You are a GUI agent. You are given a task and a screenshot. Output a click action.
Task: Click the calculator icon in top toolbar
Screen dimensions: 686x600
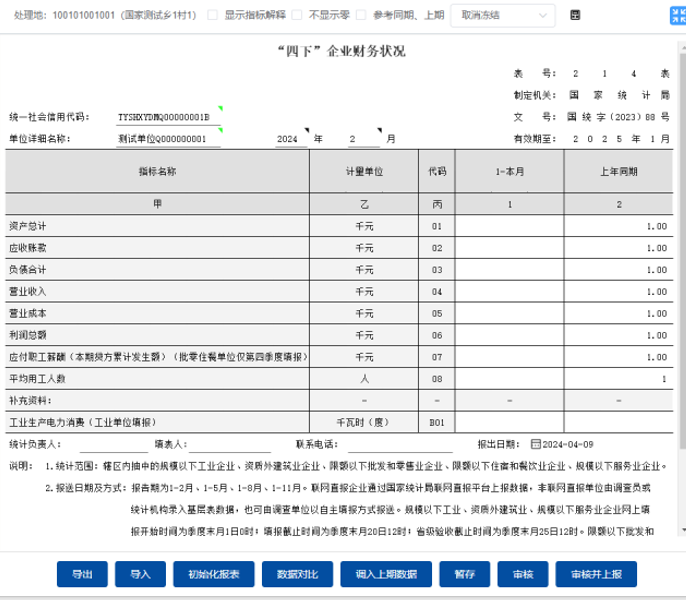[575, 16]
